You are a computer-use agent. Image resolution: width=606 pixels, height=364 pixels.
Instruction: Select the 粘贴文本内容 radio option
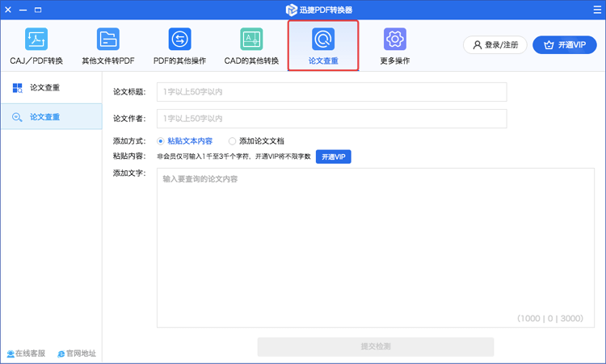point(161,141)
